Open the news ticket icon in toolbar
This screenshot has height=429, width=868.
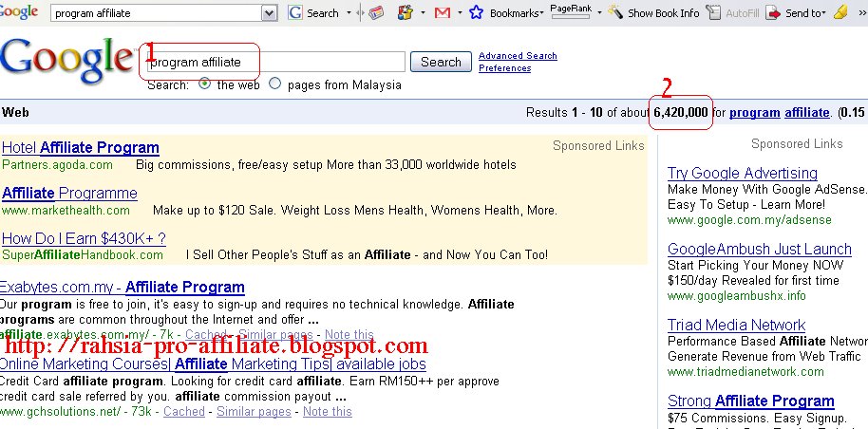377,12
